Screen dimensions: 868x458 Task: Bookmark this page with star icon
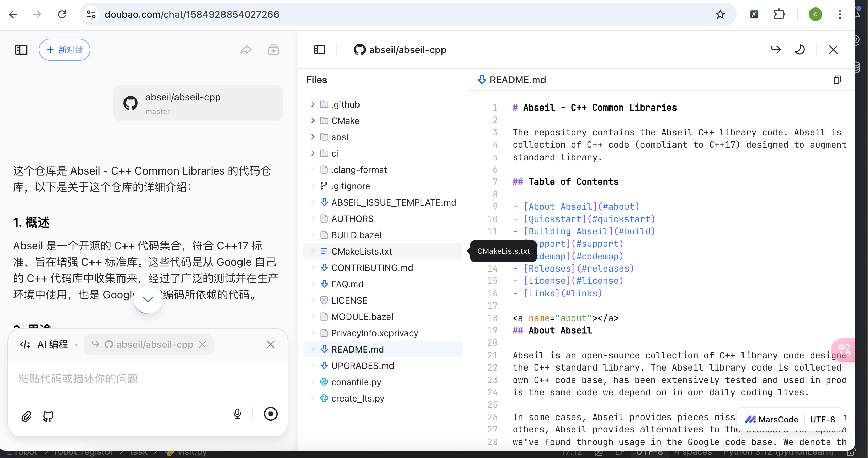(x=720, y=14)
